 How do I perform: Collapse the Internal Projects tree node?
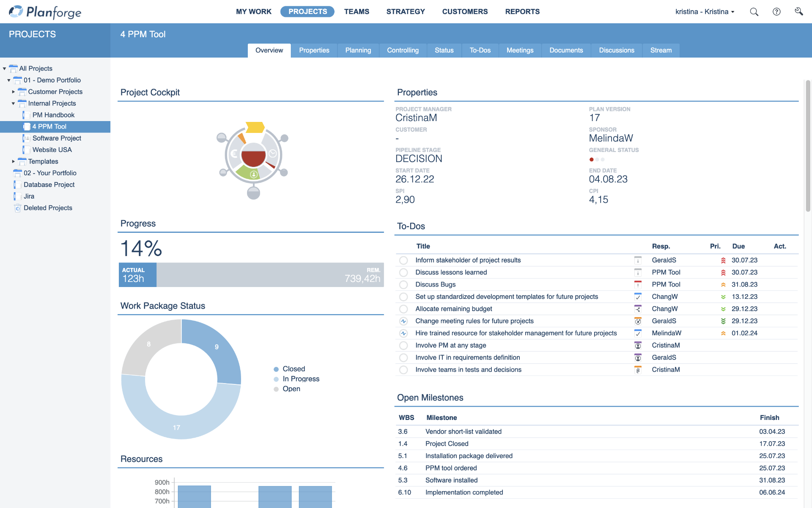point(13,103)
